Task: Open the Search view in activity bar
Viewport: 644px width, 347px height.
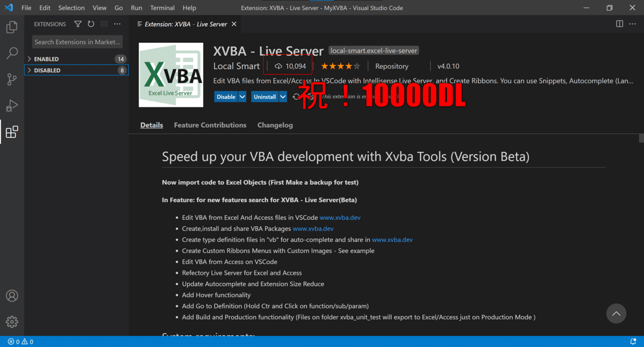Action: click(12, 53)
